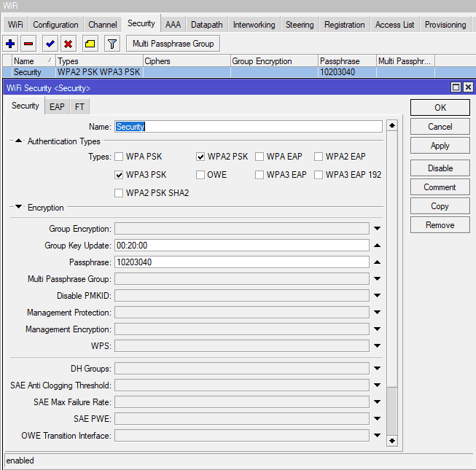The image size is (476, 470).
Task: Expand the WPS option arrow
Action: click(377, 346)
